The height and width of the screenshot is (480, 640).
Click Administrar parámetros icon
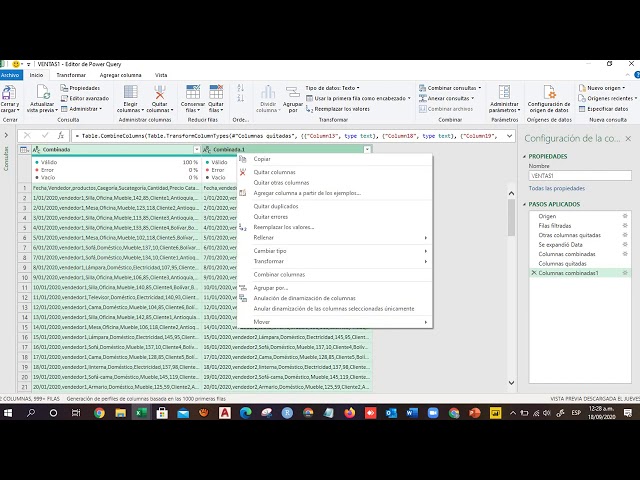tap(504, 92)
